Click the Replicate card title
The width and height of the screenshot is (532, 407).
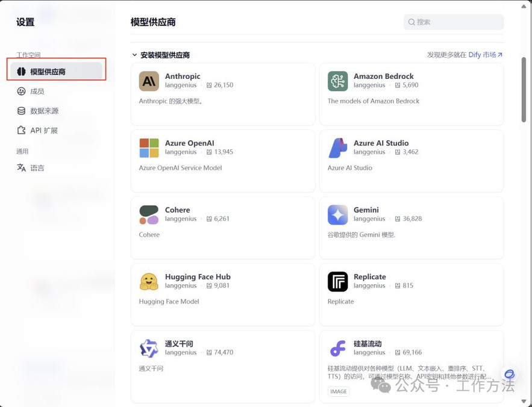370,277
